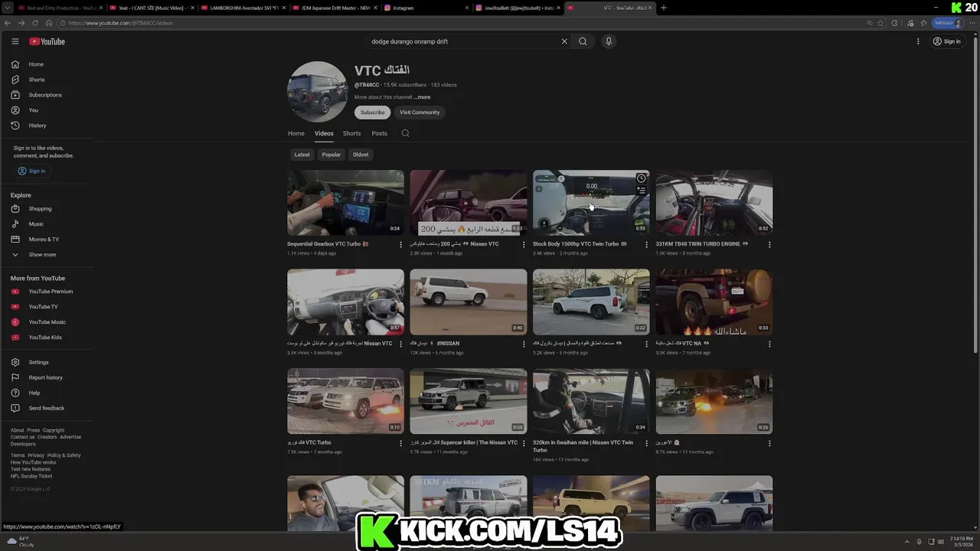The height and width of the screenshot is (551, 980).
Task: Click the sidebar Sign in button
Action: coord(32,171)
